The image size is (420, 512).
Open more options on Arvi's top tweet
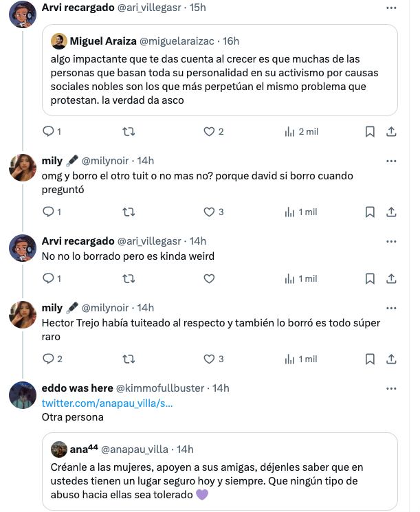[x=391, y=8]
